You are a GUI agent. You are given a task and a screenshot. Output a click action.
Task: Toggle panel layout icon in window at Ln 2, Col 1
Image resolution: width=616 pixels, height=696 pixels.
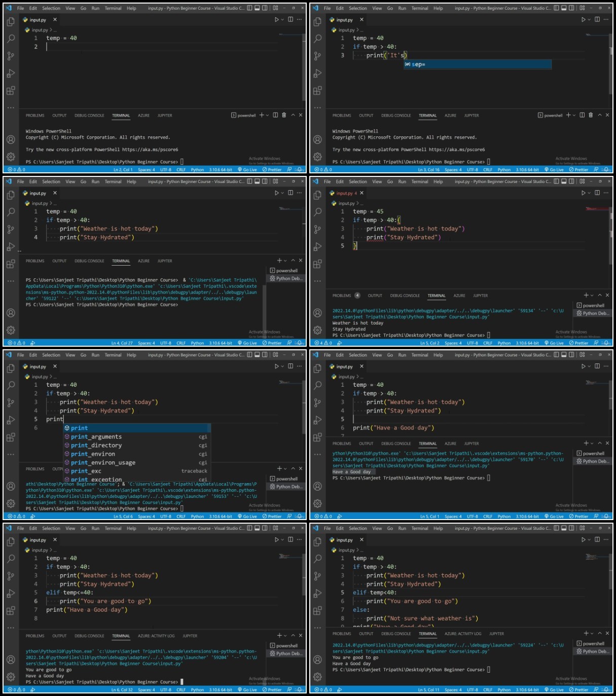click(x=257, y=8)
